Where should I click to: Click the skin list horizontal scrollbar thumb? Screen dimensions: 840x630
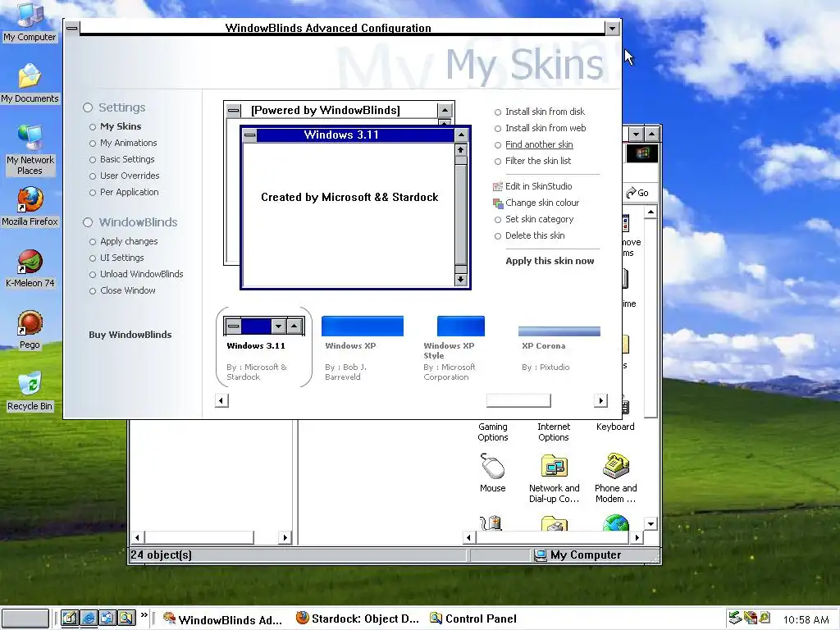(x=518, y=400)
